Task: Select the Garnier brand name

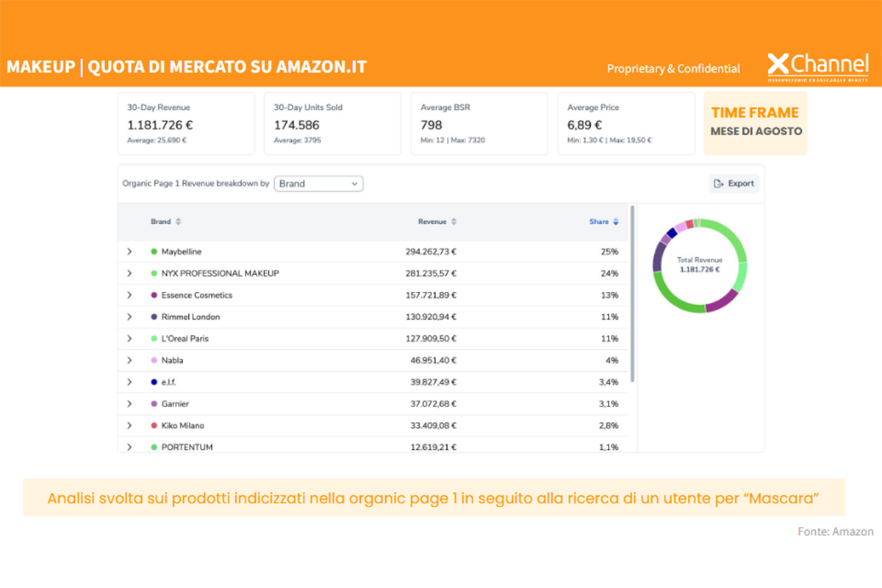Action: [176, 404]
